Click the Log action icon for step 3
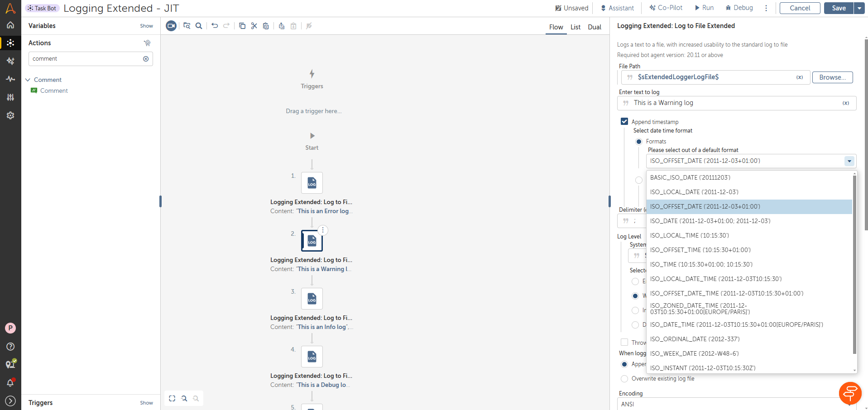 click(312, 299)
